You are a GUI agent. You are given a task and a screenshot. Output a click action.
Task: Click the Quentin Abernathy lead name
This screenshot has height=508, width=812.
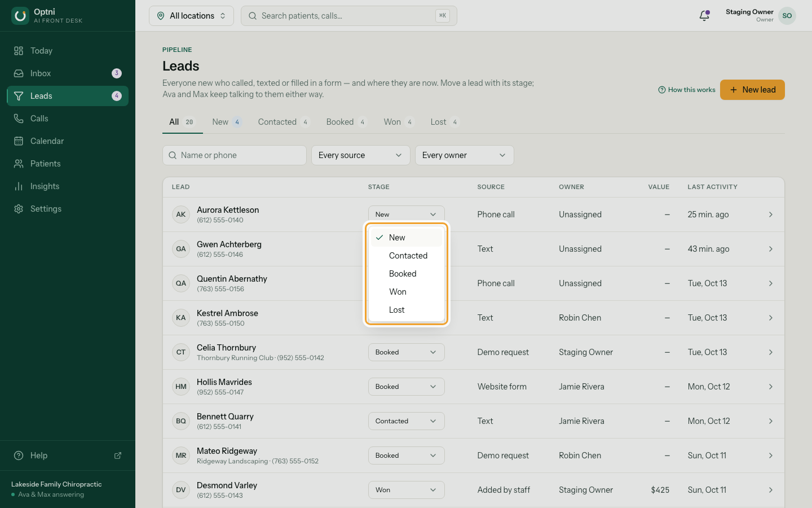click(232, 279)
